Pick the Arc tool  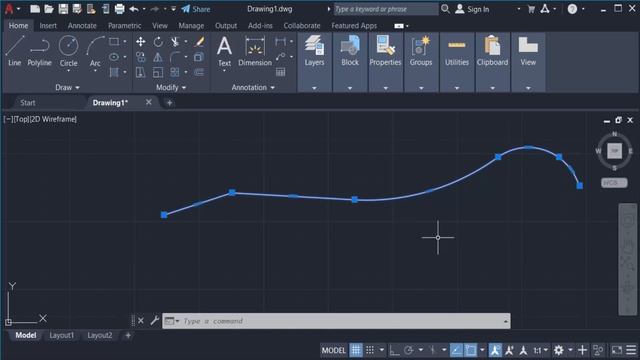[95, 51]
